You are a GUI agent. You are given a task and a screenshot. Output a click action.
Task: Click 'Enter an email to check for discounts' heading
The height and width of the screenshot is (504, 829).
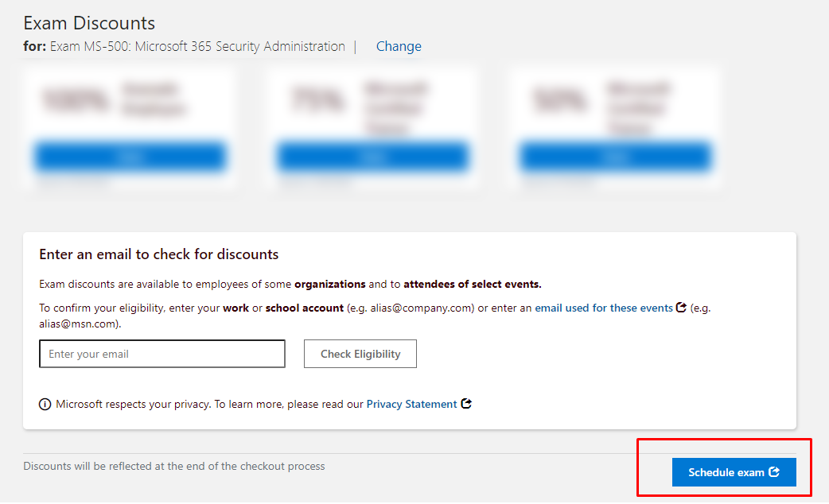tap(159, 254)
